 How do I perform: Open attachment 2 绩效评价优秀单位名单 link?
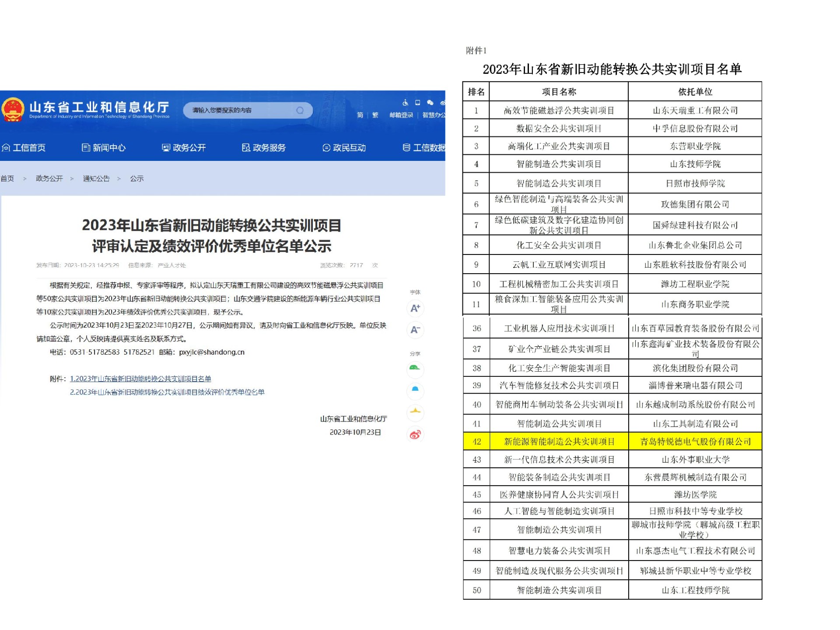(167, 392)
